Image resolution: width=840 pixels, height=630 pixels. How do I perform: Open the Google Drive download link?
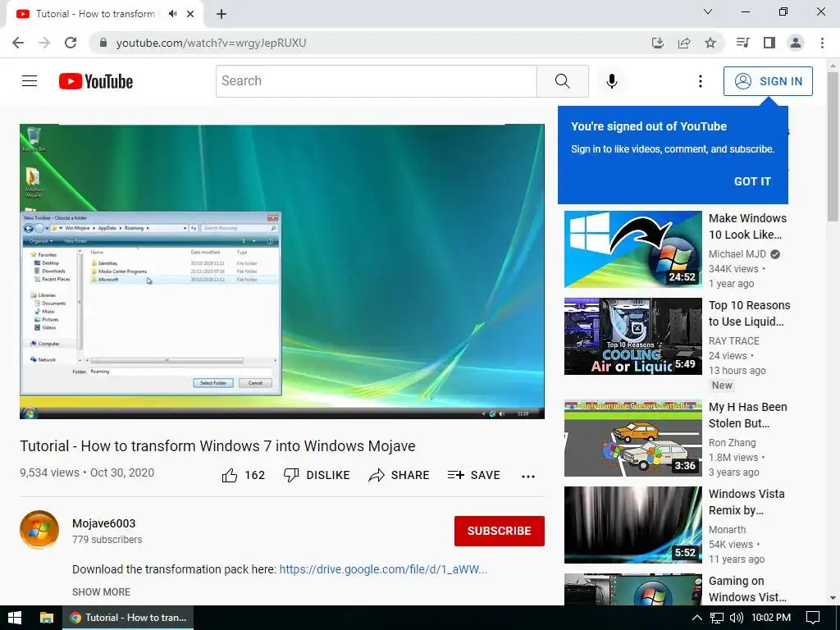click(383, 569)
